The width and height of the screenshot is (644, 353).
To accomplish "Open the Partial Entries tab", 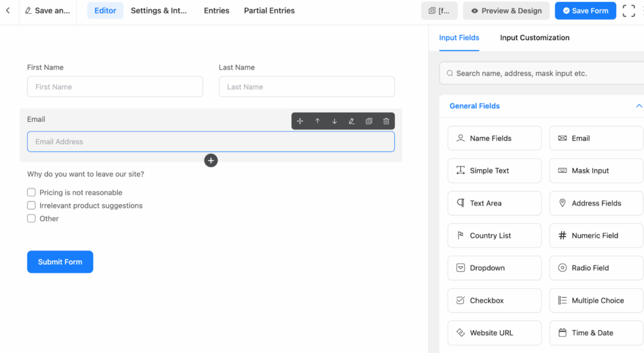I will tap(269, 11).
